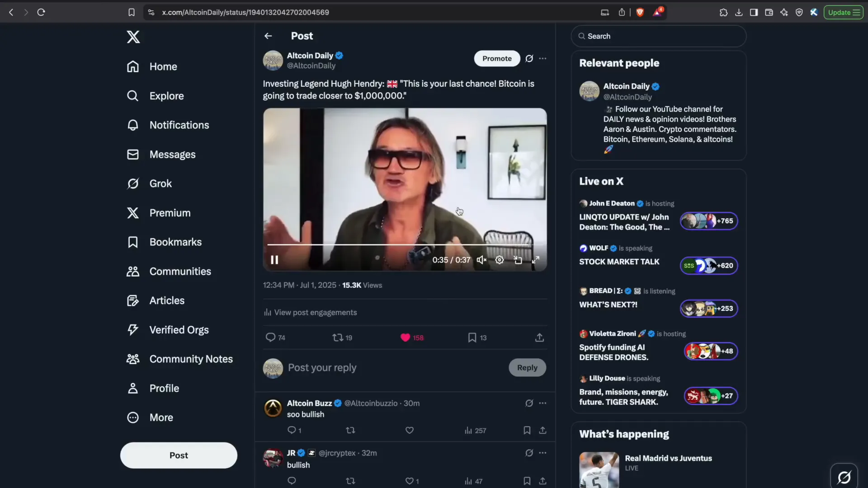Image resolution: width=868 pixels, height=488 pixels.
Task: Expand video to fullscreen
Action: 536,260
